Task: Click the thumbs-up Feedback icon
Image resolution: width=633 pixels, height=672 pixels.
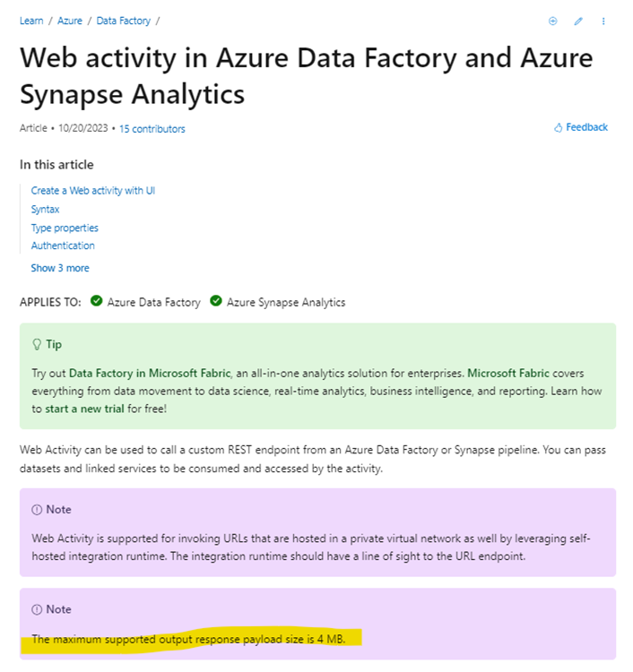Action: tap(558, 128)
